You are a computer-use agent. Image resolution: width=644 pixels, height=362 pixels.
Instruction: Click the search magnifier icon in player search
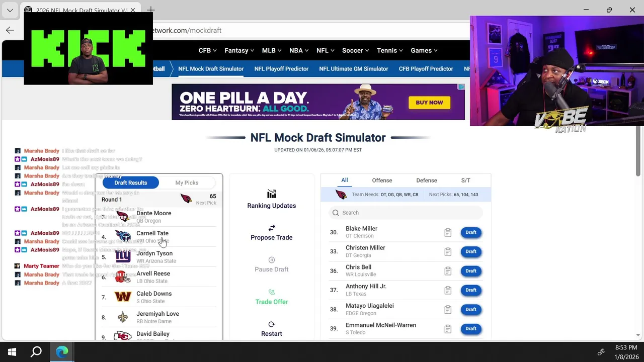point(336,213)
